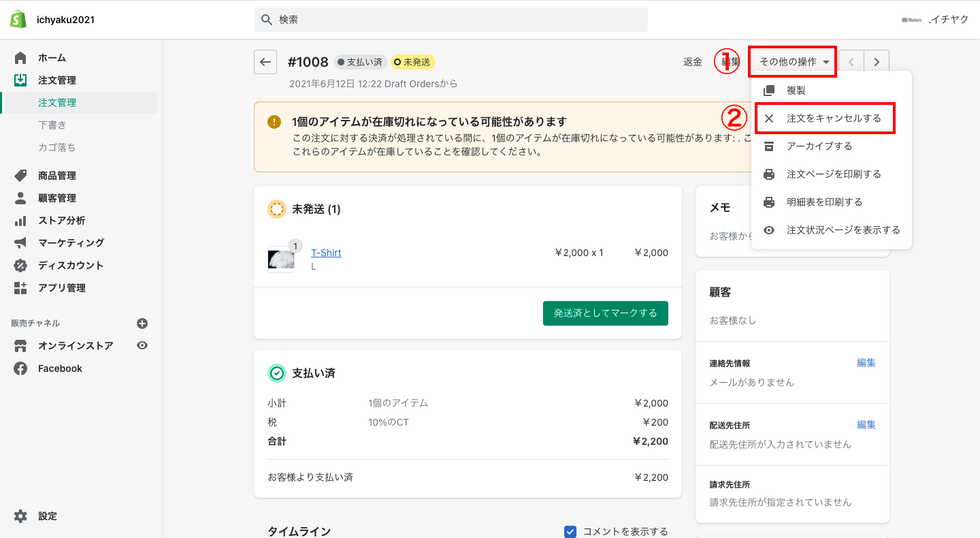The height and width of the screenshot is (538, 980).
Task: Click the order number #1008
Action: pyautogui.click(x=308, y=62)
